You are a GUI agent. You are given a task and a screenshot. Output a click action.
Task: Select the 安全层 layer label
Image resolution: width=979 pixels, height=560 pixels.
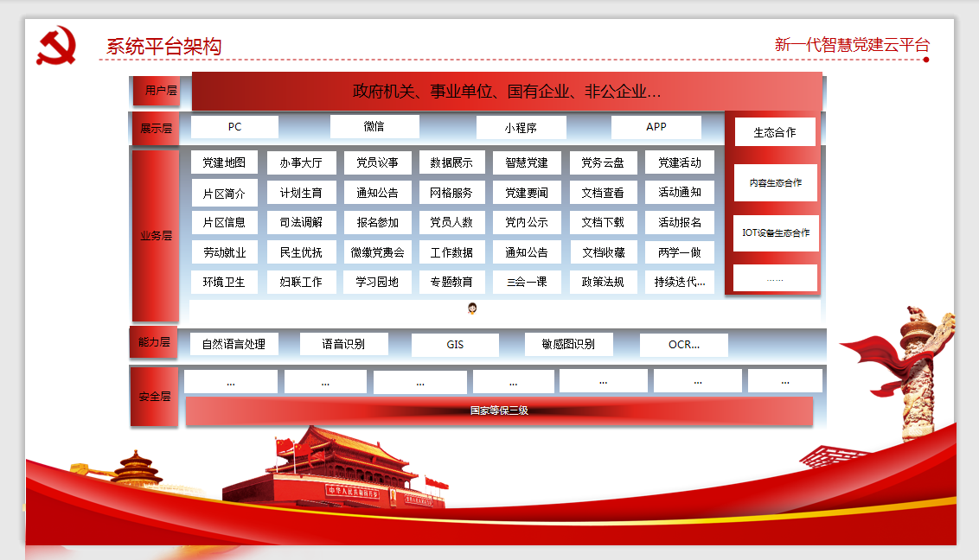(x=155, y=397)
